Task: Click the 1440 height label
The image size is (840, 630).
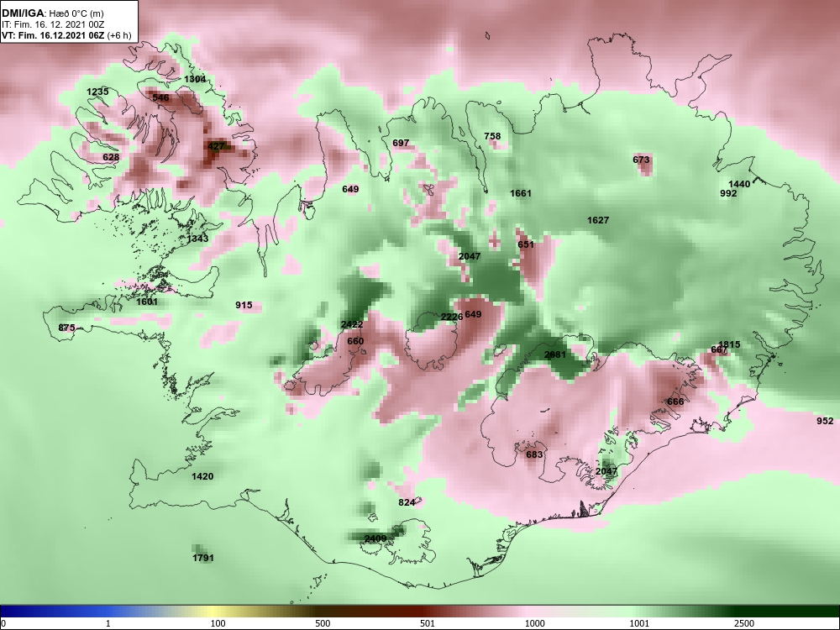Action: coord(739,184)
